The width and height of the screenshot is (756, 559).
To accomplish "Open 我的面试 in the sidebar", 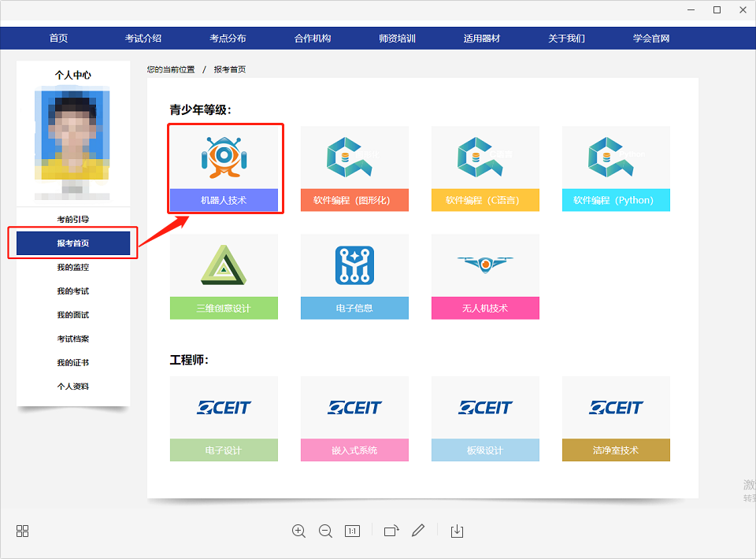I will (x=73, y=315).
